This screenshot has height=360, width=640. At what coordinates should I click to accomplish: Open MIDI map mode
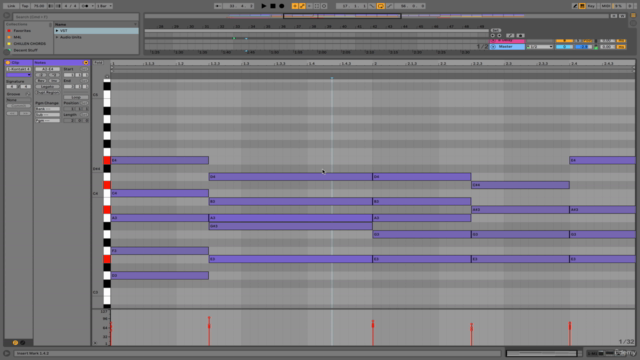tap(606, 6)
